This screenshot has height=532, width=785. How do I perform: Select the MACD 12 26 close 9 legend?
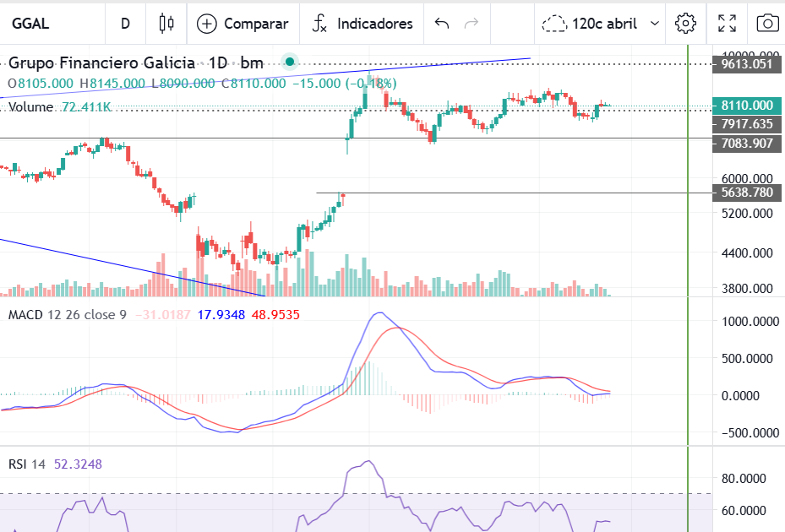coord(68,314)
